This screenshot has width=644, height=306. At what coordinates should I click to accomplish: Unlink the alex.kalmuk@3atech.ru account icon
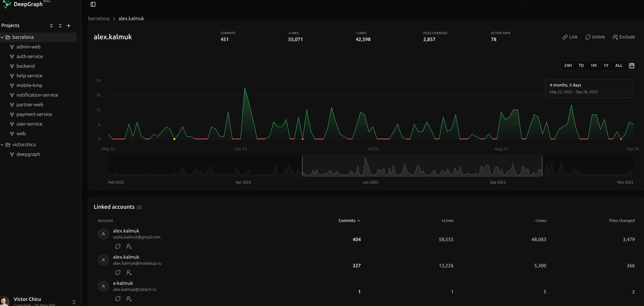point(118,299)
